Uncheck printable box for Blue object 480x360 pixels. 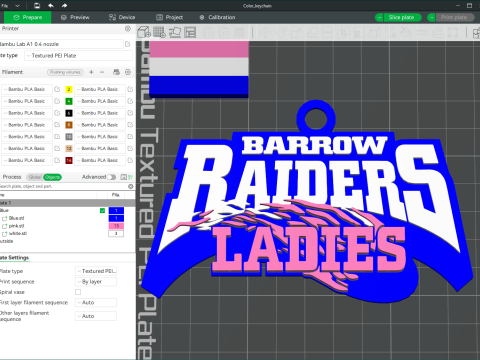[x=102, y=211]
